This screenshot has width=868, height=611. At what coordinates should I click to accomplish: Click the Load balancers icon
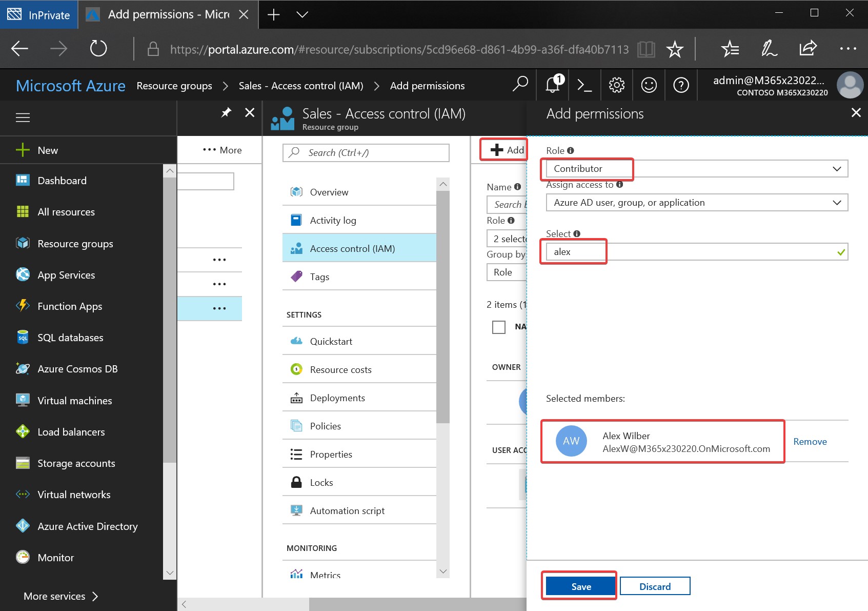point(23,432)
